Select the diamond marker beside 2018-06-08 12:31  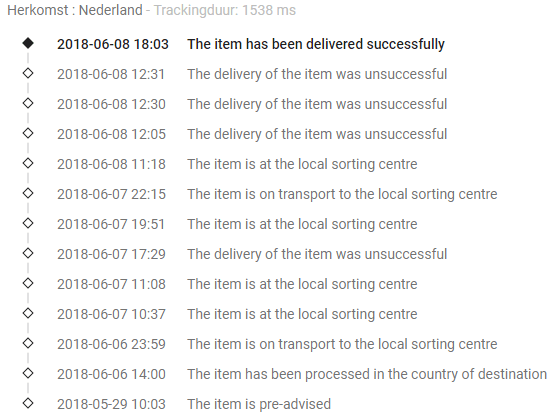[28, 73]
